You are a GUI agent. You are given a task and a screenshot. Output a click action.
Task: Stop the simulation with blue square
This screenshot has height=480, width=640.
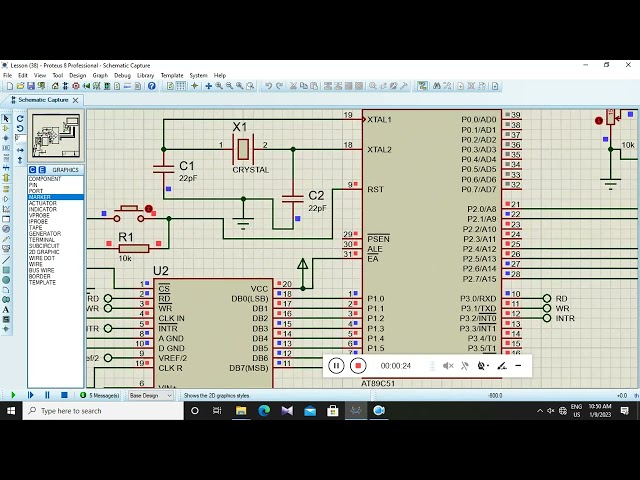pyautogui.click(x=64, y=395)
